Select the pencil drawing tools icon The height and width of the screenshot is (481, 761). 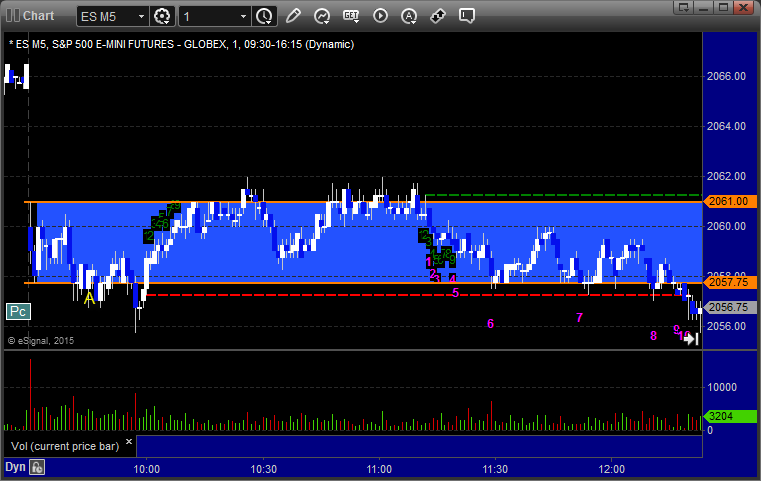click(x=293, y=16)
